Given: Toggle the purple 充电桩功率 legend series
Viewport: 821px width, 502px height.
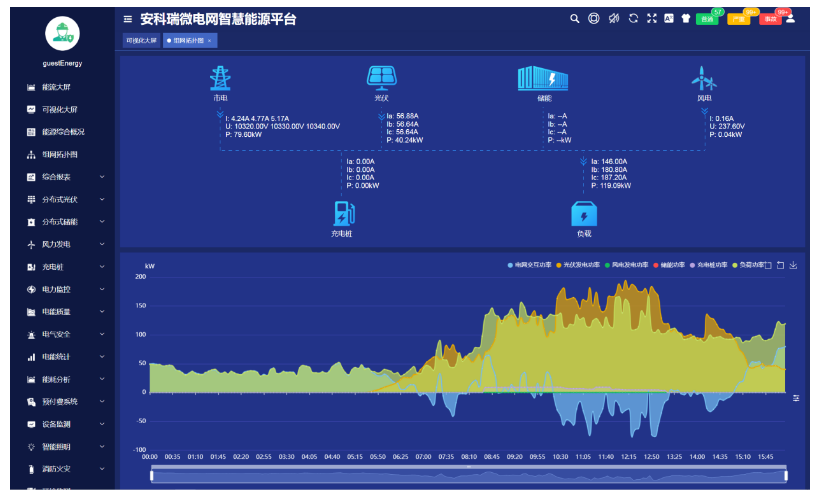Looking at the screenshot, I should (709, 265).
